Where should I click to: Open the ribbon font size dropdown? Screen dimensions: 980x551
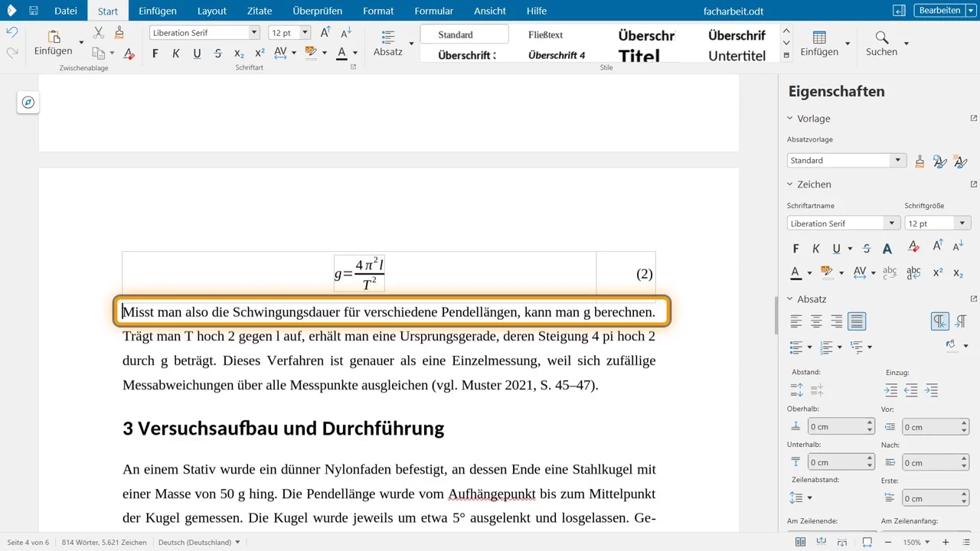(305, 32)
